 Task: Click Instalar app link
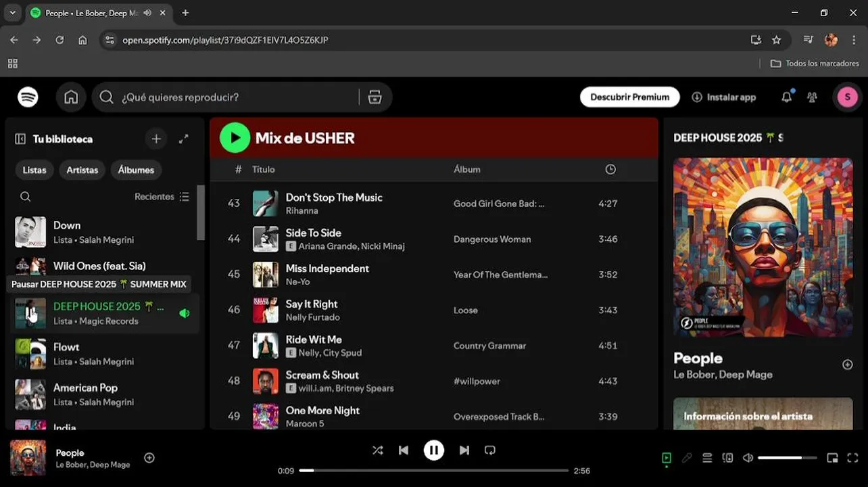pos(724,97)
